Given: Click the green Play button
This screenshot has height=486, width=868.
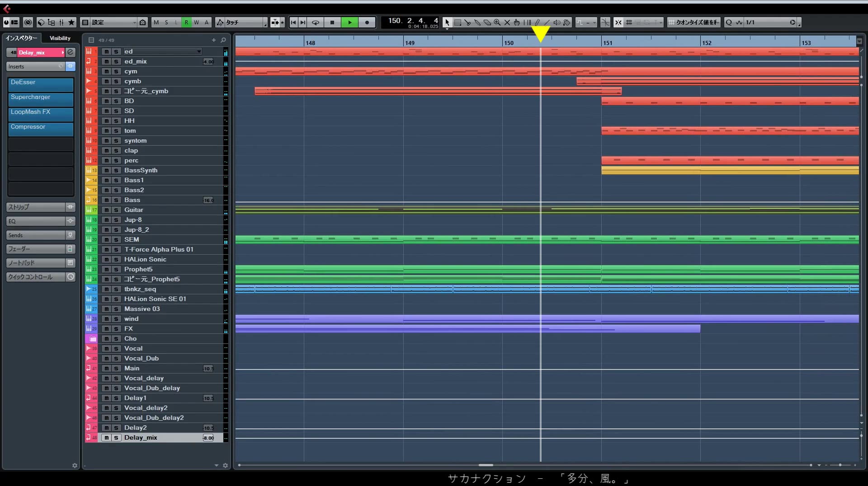Looking at the screenshot, I should 350,22.
